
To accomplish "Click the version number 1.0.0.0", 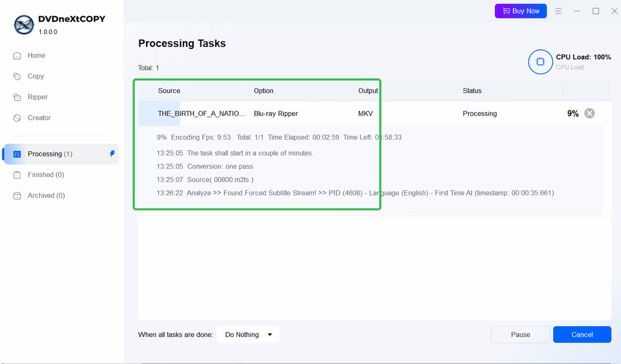I will coord(48,32).
